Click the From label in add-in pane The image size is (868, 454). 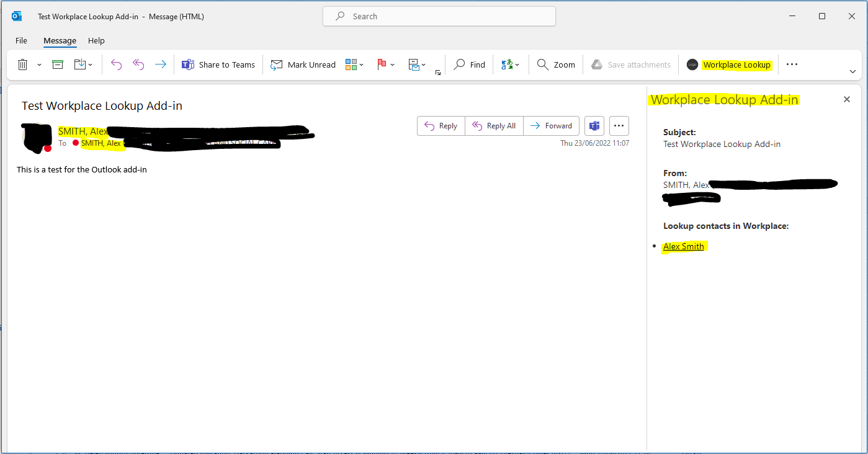675,173
